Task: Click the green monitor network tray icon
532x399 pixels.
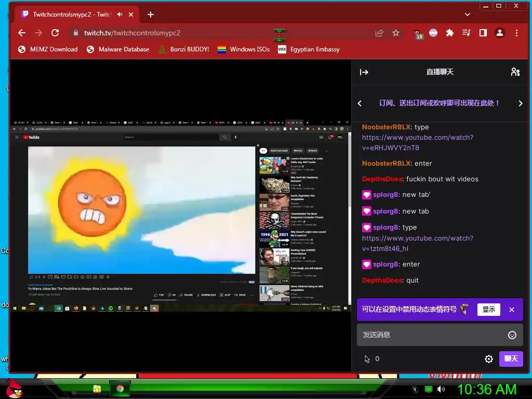Action: (429, 389)
